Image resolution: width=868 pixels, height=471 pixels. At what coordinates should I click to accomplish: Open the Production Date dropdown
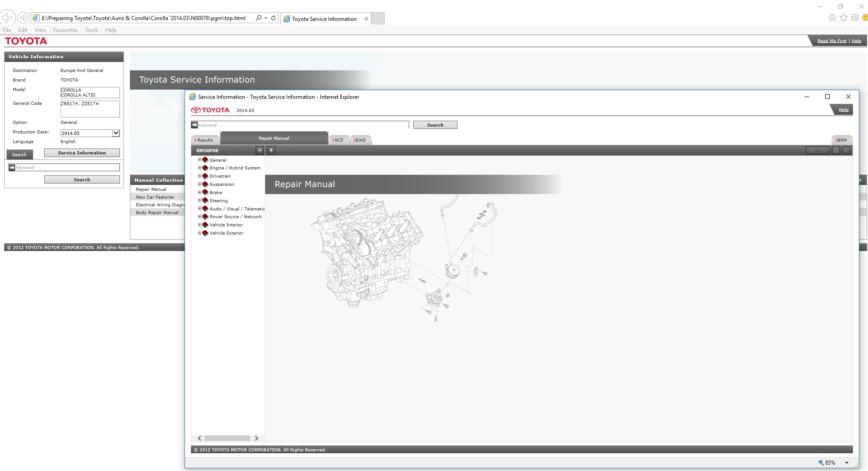tap(116, 133)
